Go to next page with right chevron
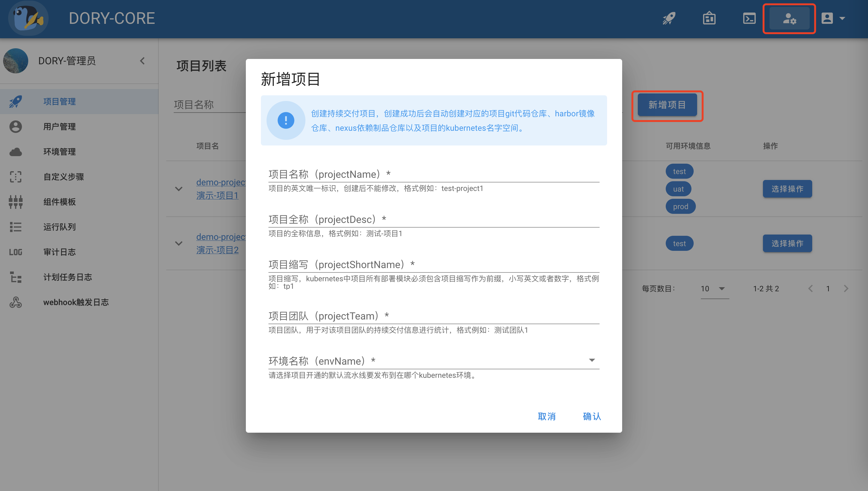The height and width of the screenshot is (491, 868). [x=846, y=289]
